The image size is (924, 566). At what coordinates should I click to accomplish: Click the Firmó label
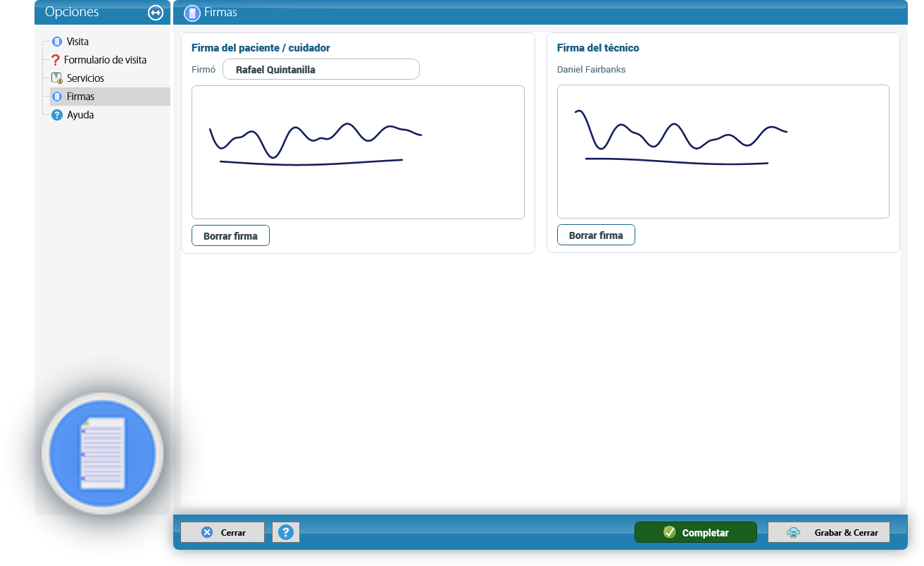pos(204,70)
